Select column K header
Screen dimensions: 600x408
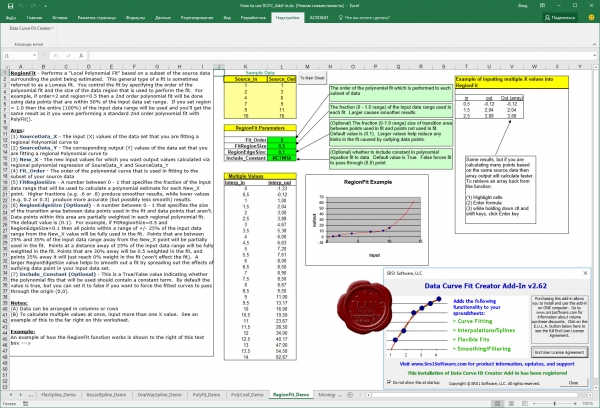[245, 67]
